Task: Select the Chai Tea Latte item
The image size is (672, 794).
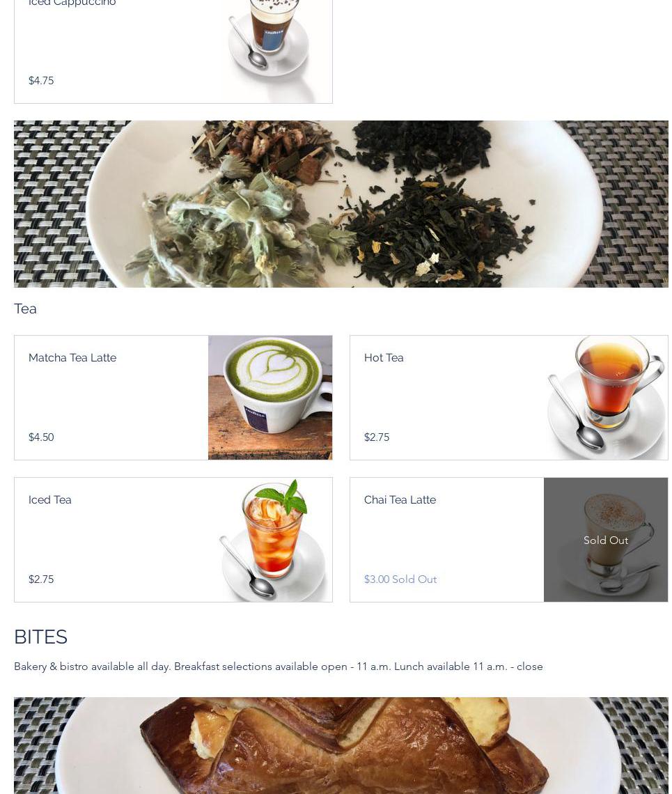Action: [508, 540]
